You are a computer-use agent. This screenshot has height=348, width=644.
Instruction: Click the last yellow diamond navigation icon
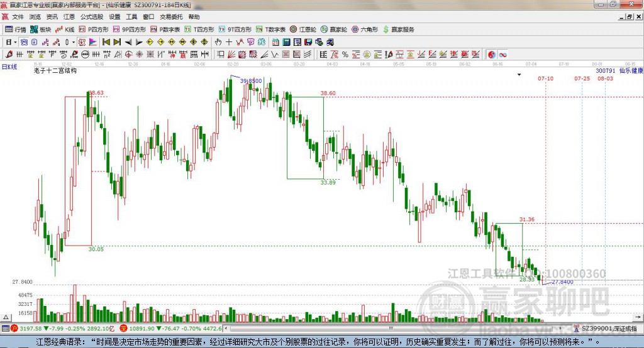click(x=204, y=42)
